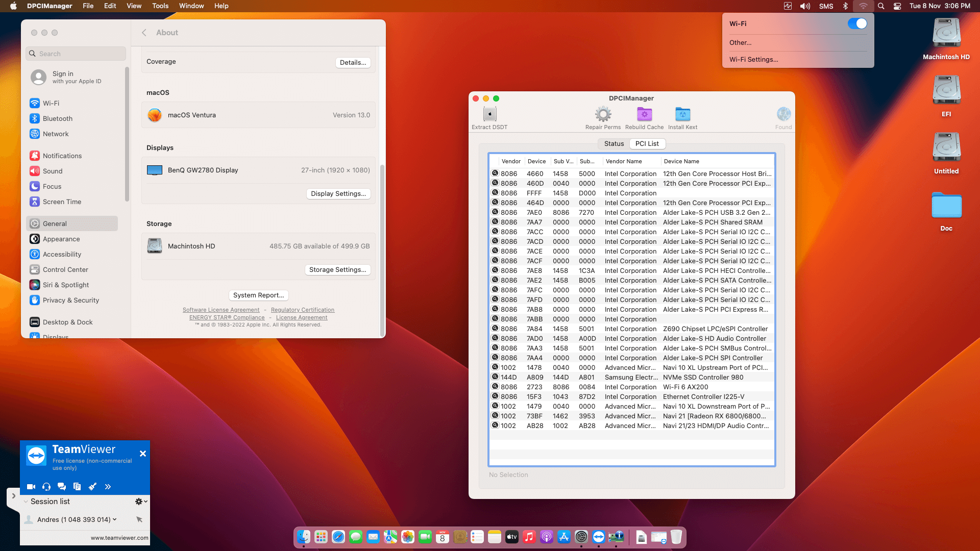The width and height of the screenshot is (980, 551).
Task: Click the magnifier icon on the Wi-Fi 6 AX200 row
Action: tap(495, 387)
